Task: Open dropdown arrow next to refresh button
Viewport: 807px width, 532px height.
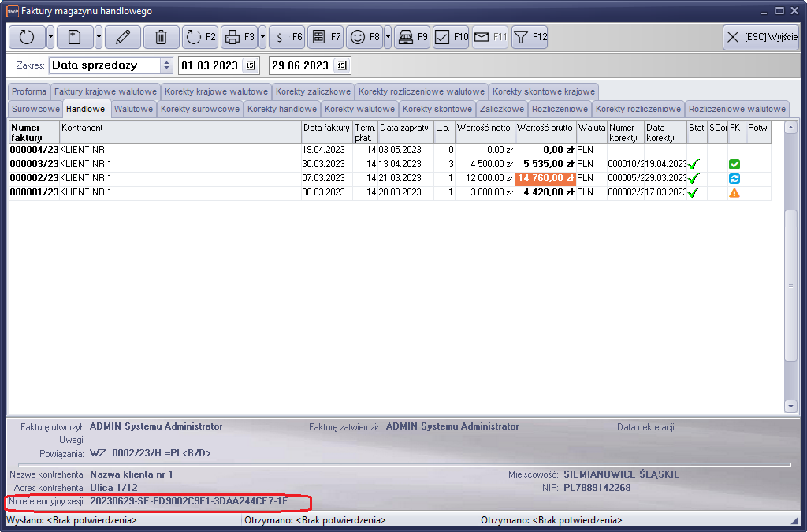Action: (x=50, y=37)
